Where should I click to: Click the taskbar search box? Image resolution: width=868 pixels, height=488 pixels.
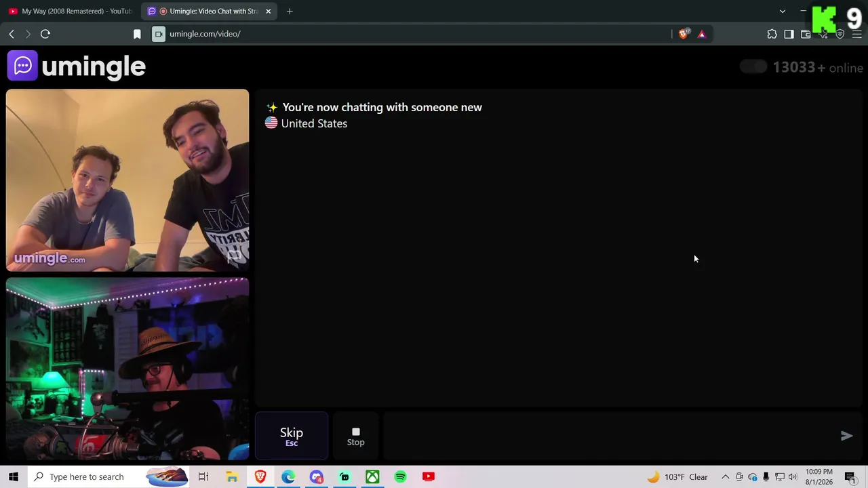(x=110, y=476)
